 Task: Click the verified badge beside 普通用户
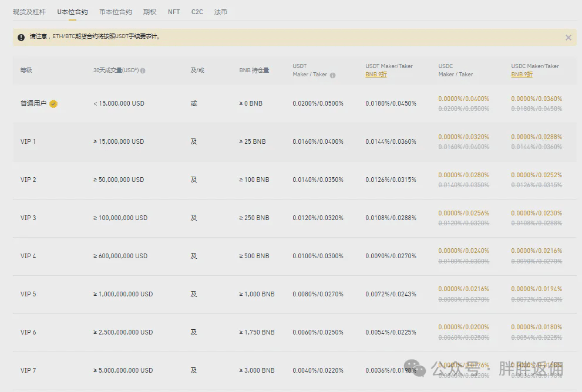[53, 104]
